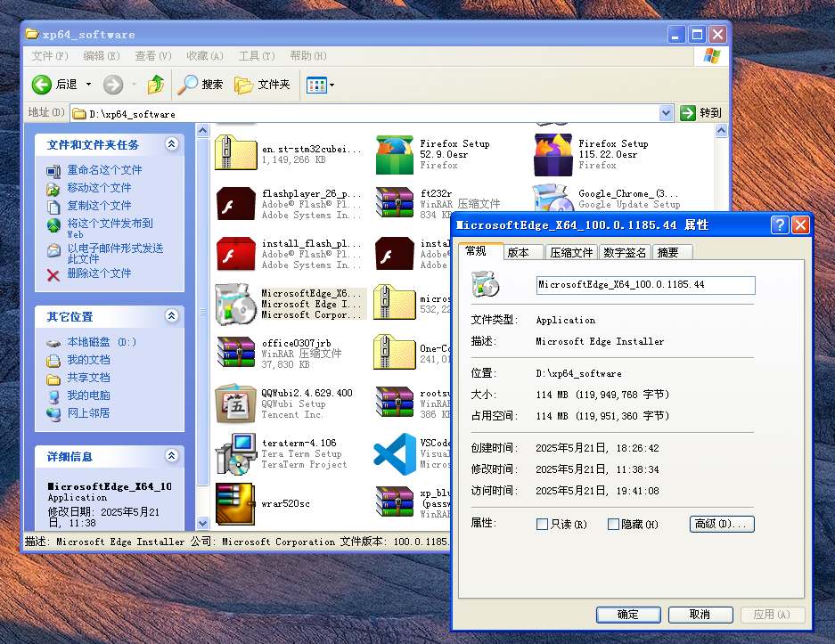Select the One-C zip folder icon

[x=395, y=352]
